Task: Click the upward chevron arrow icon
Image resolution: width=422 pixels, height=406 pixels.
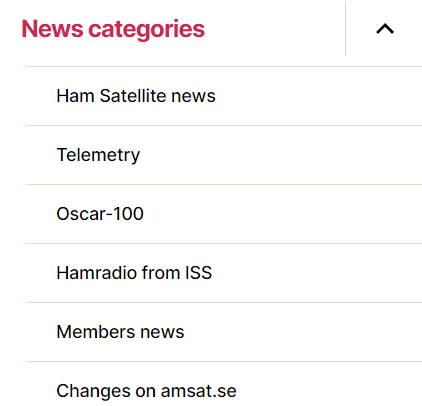Action: point(385,29)
